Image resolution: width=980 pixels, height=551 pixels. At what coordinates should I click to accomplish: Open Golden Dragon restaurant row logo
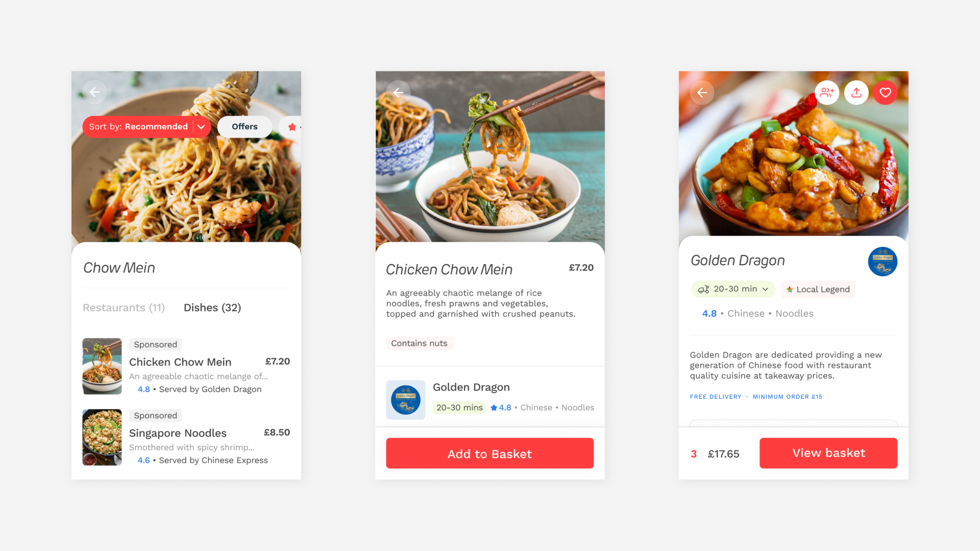(406, 400)
